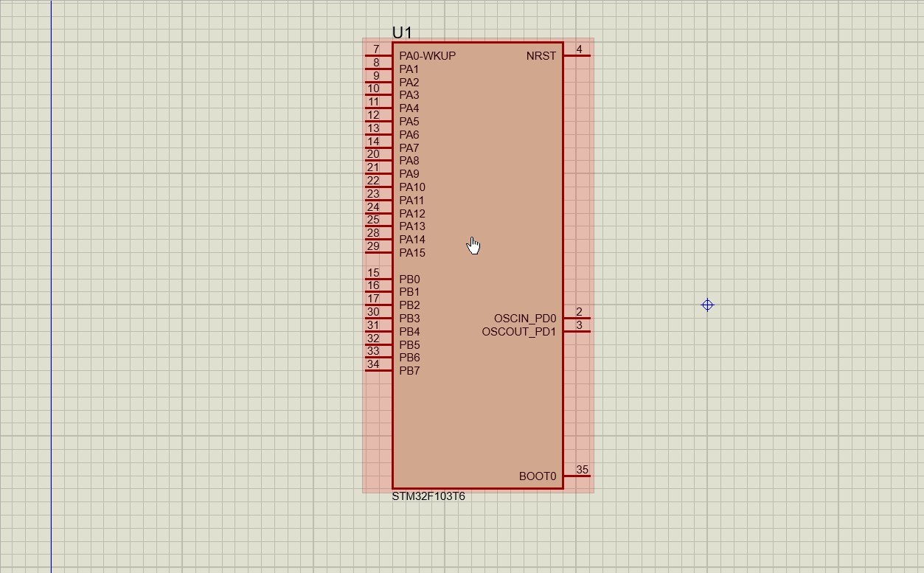
Task: Select the PA7 pin label
Action: click(x=409, y=148)
